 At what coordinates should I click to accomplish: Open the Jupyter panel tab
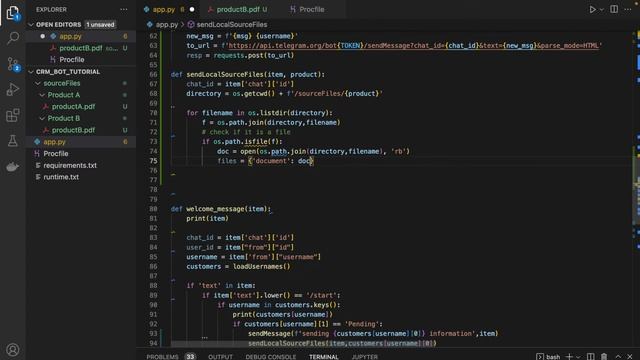(364, 356)
